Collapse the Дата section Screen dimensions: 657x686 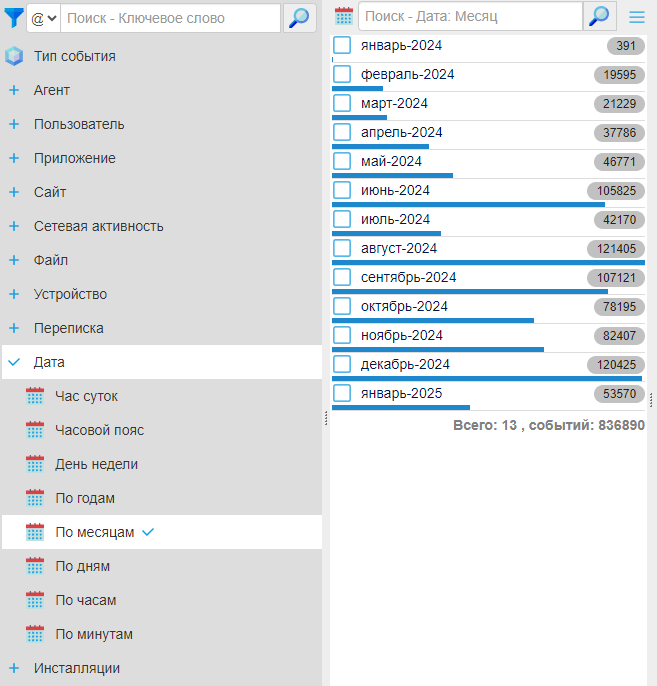pos(14,362)
